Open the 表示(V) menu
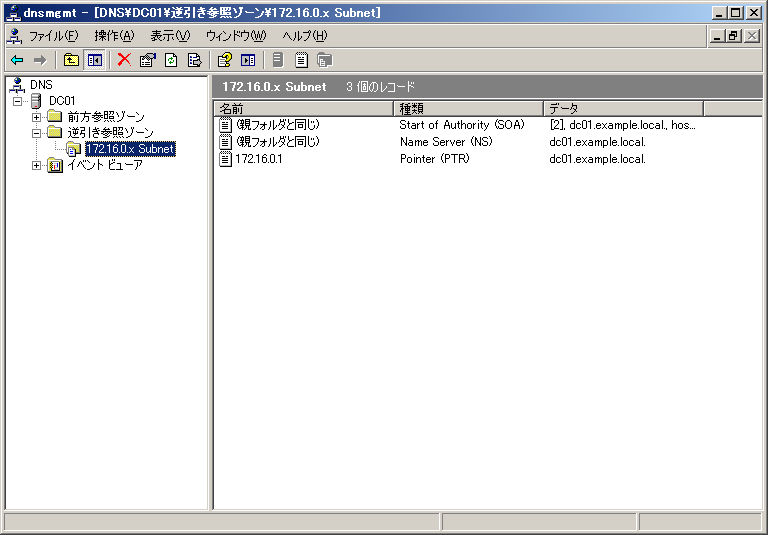This screenshot has width=768, height=535. (x=169, y=36)
